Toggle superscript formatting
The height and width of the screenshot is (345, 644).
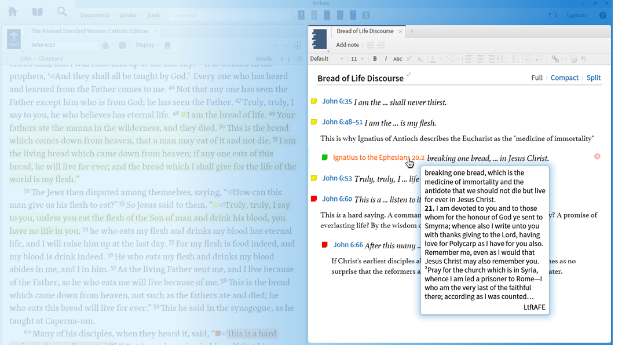(x=409, y=58)
